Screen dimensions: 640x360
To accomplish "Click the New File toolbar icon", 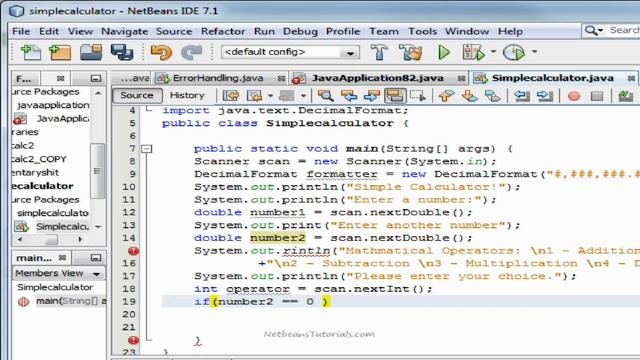I will [x=31, y=52].
